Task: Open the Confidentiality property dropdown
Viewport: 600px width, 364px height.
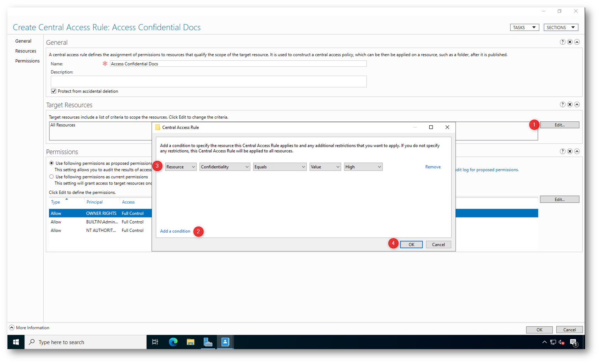Action: (x=225, y=167)
